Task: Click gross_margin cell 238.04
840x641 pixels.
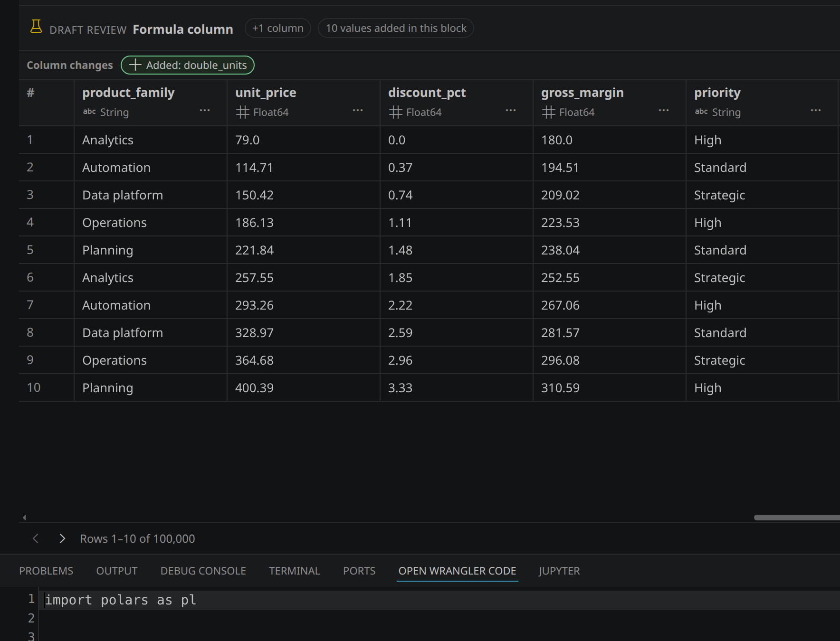Action: coord(610,250)
